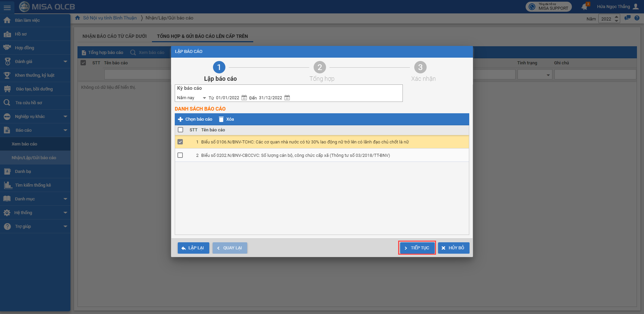Click the feedback chat icon
This screenshot has width=644, height=314.
(627, 18)
